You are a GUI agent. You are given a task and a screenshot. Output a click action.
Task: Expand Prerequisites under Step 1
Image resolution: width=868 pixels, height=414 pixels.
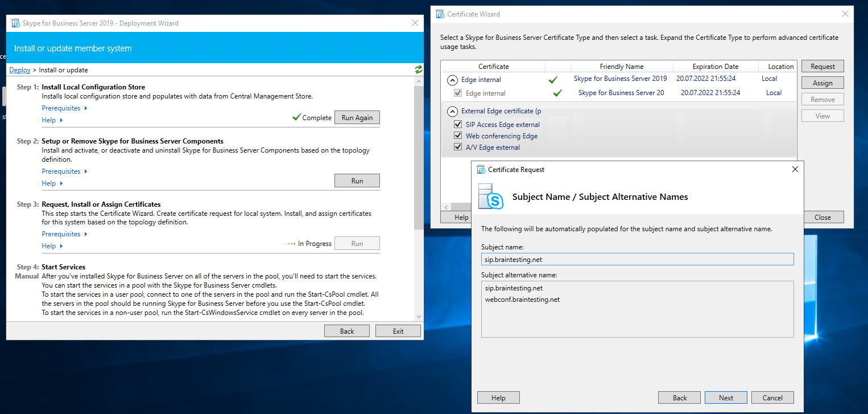point(64,108)
